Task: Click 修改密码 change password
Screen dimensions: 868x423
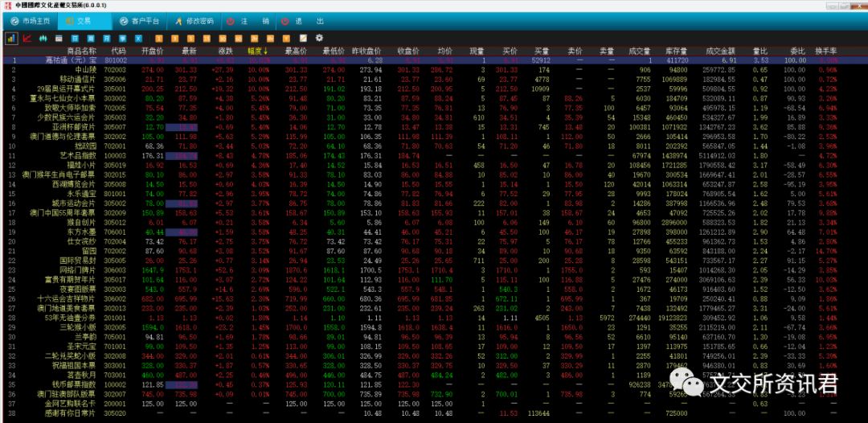Action: point(194,21)
